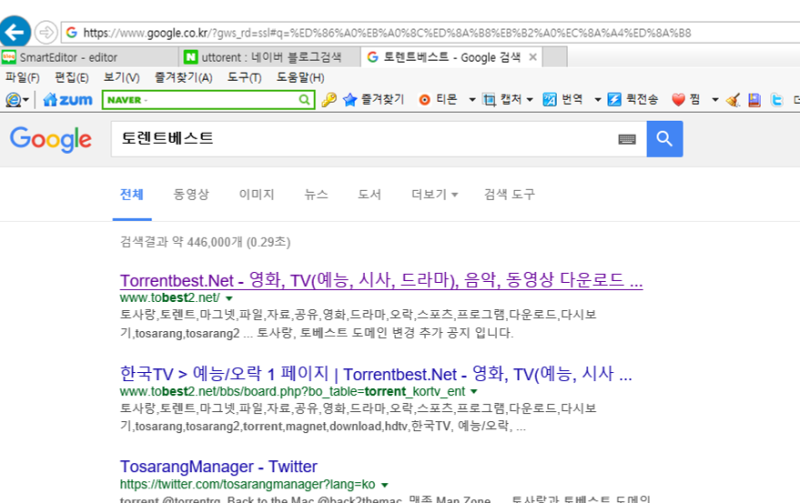Screen dimensions: 800x503
Task: Open the 편집(E) menu
Action: coord(71,78)
